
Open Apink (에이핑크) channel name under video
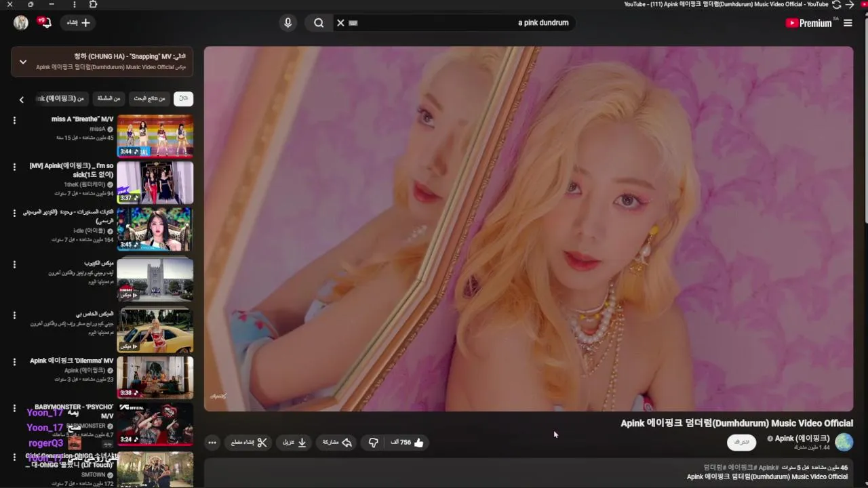point(802,439)
